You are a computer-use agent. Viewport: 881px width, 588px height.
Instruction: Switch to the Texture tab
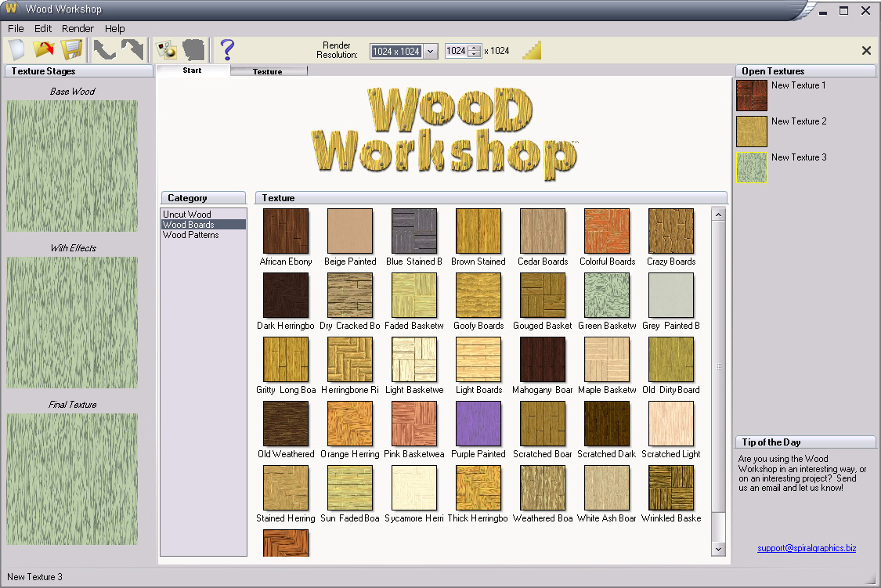[268, 71]
